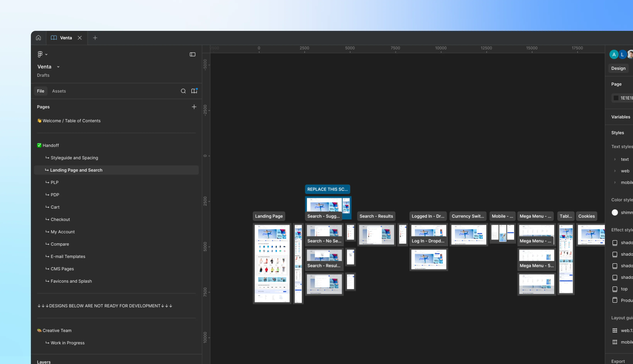633x364 pixels.
Task: Open the libraries book icon
Action: 194,91
